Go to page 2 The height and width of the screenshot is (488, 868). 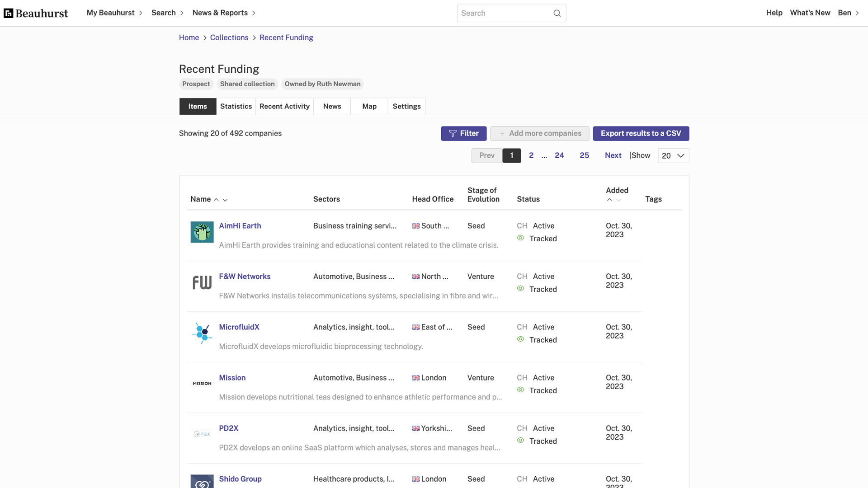pyautogui.click(x=531, y=155)
